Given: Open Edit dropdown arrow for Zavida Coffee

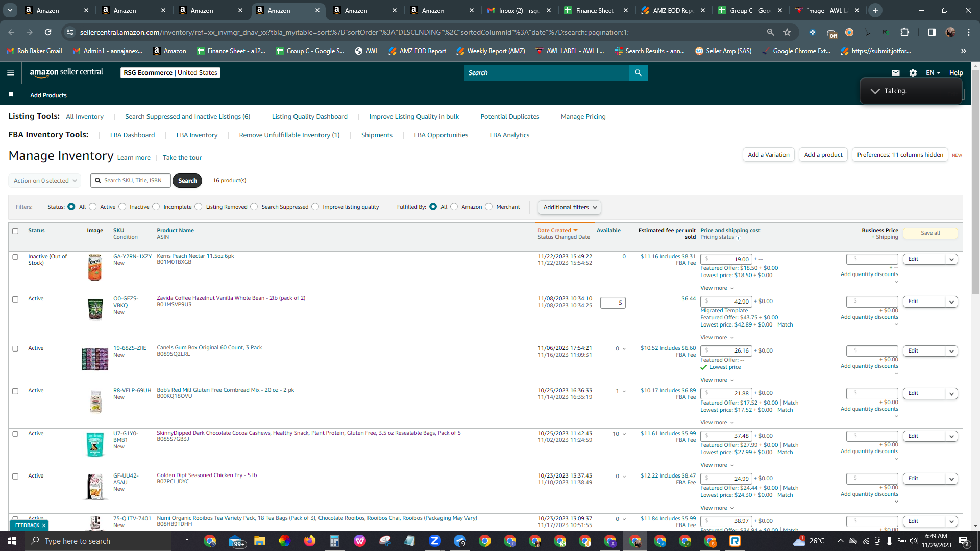Looking at the screenshot, I should (x=951, y=302).
